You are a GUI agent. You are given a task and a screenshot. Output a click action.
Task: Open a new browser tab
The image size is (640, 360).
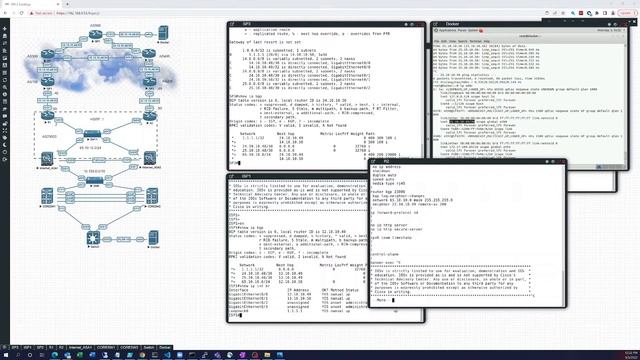67,4
